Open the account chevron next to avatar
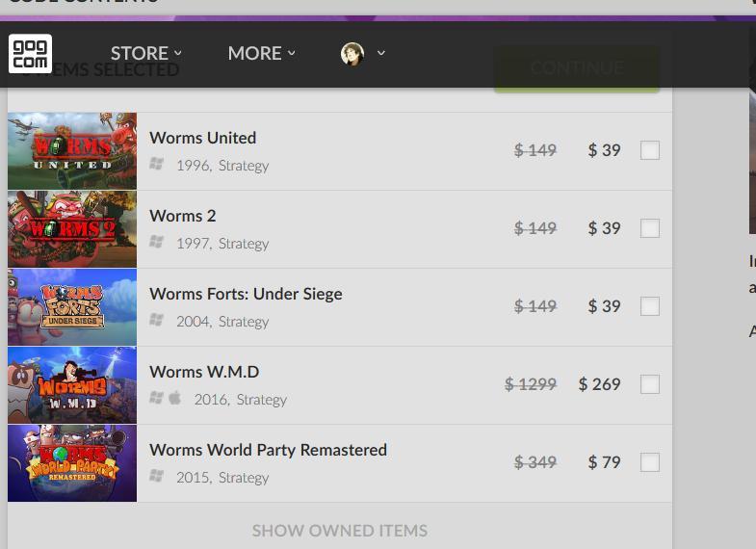 pos(381,53)
